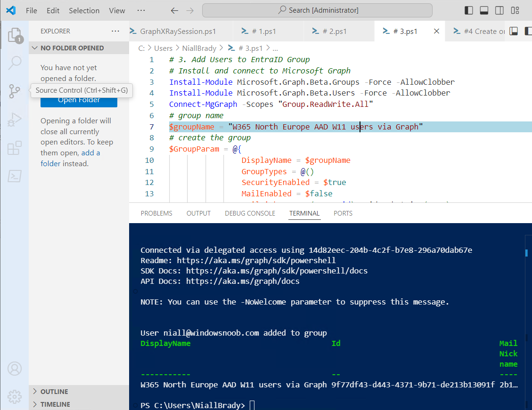Show the PROBLEMS panel tab
Screen dimensions: 532x410
(156, 213)
